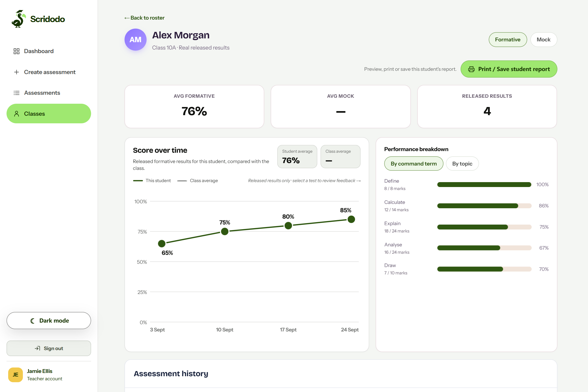Click the Class average box in chart header

click(341, 157)
